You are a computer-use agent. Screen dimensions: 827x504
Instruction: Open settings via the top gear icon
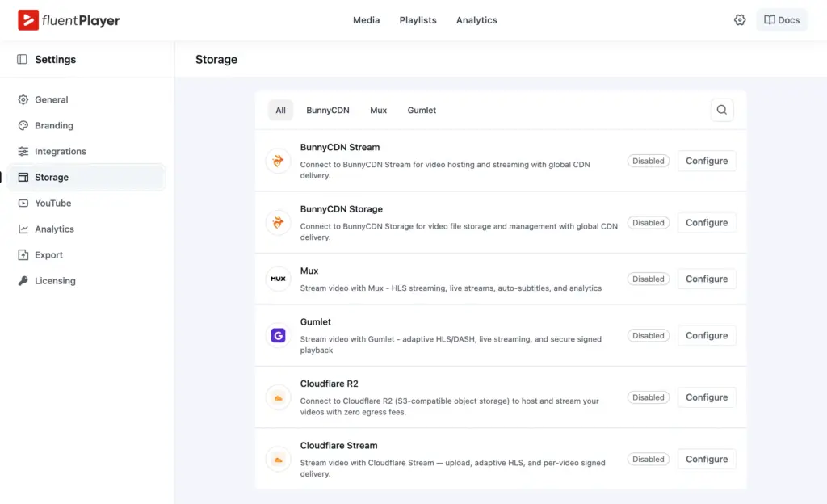click(x=740, y=20)
